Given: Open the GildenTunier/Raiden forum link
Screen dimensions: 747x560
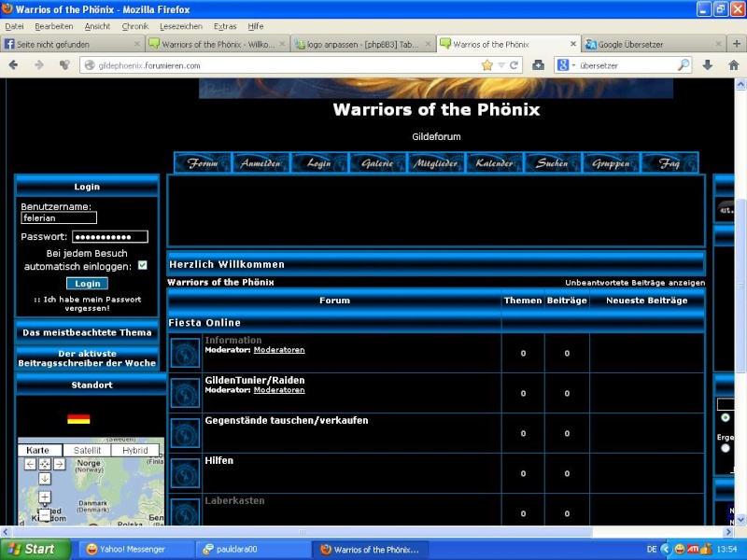Looking at the screenshot, I should [x=255, y=380].
